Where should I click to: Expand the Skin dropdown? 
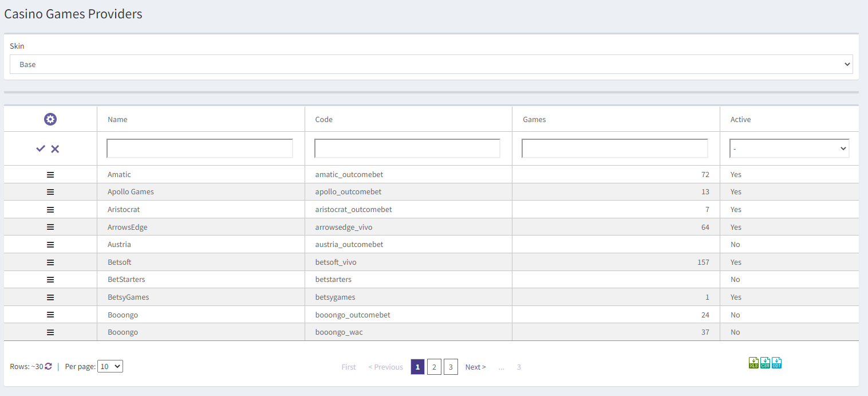pos(431,65)
